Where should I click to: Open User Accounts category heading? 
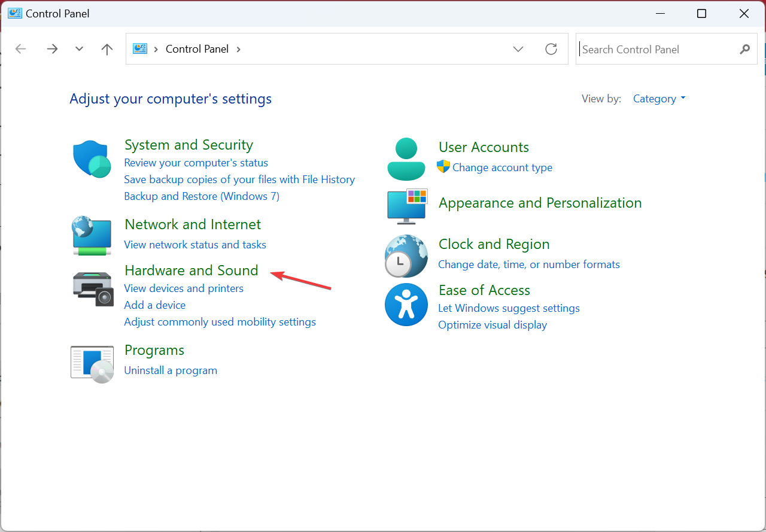click(x=484, y=147)
